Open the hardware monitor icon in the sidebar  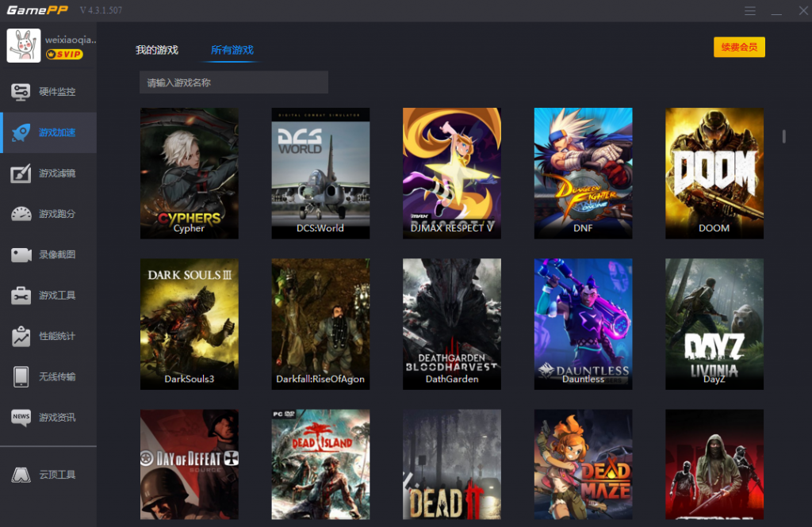[21, 92]
